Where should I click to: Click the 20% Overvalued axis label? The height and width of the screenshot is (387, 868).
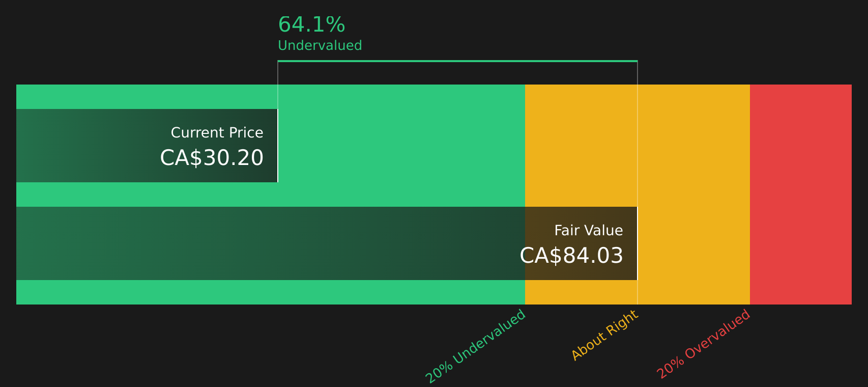(x=704, y=344)
